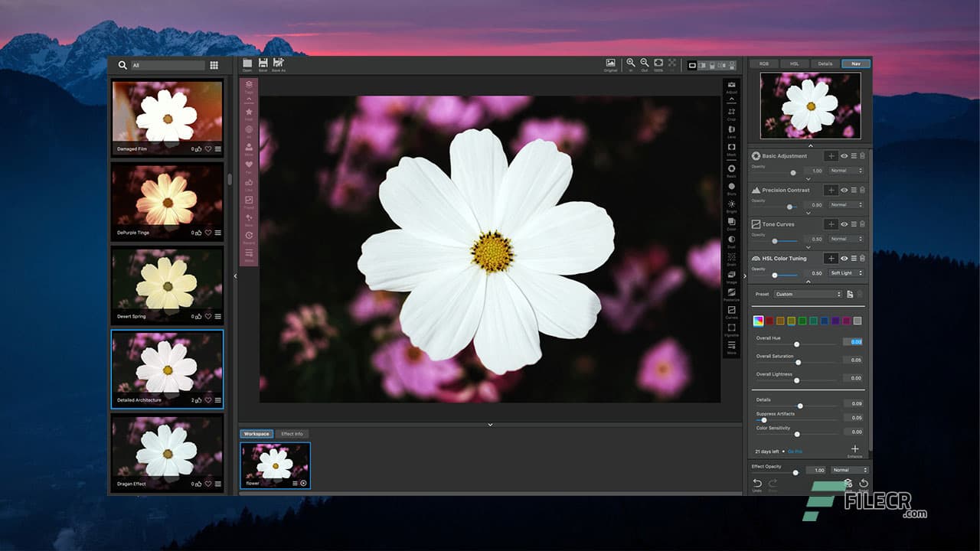Switch to the HSL tab
Image resolution: width=980 pixels, height=551 pixels.
tap(795, 64)
